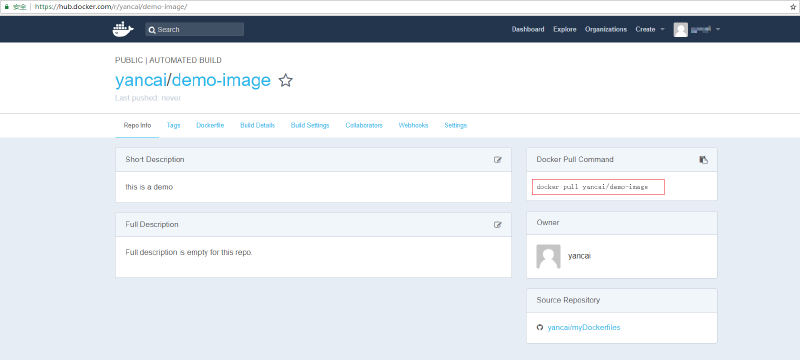Click the user avatar in navbar

coord(681,30)
